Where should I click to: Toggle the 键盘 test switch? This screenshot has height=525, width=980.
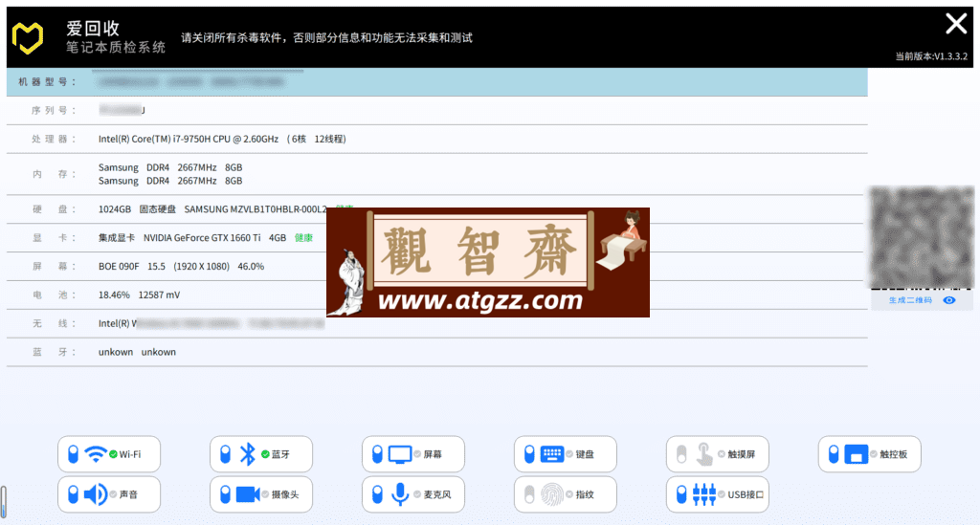529,454
